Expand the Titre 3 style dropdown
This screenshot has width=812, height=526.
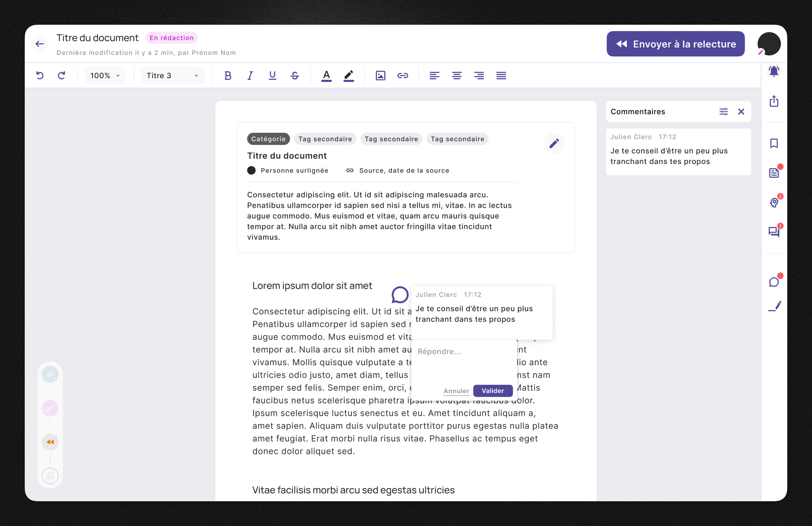tap(172, 75)
